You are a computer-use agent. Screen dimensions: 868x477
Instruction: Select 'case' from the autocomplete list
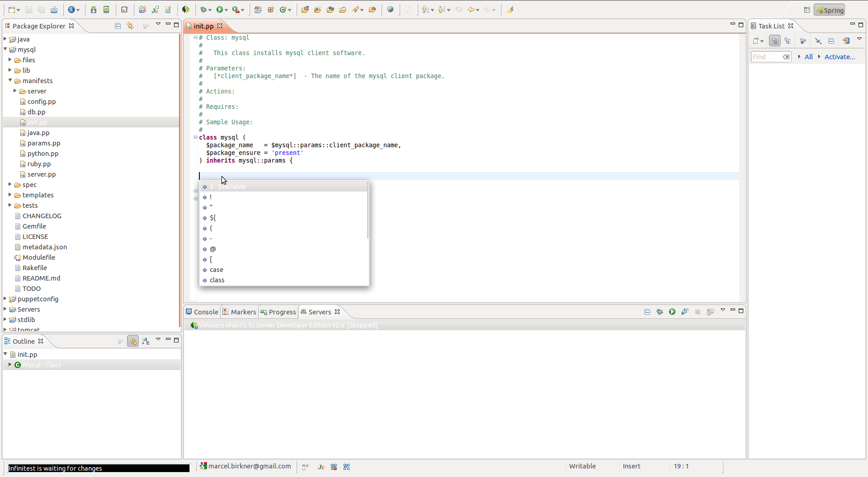point(217,270)
